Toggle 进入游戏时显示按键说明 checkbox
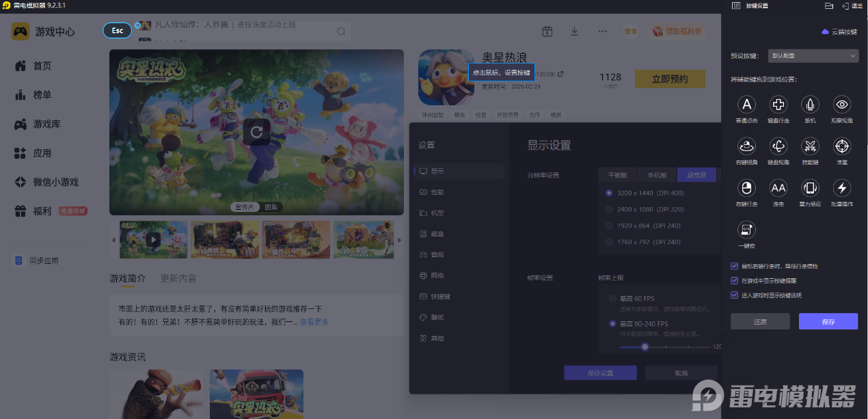Screen dimensions: 868x419 coord(734,295)
